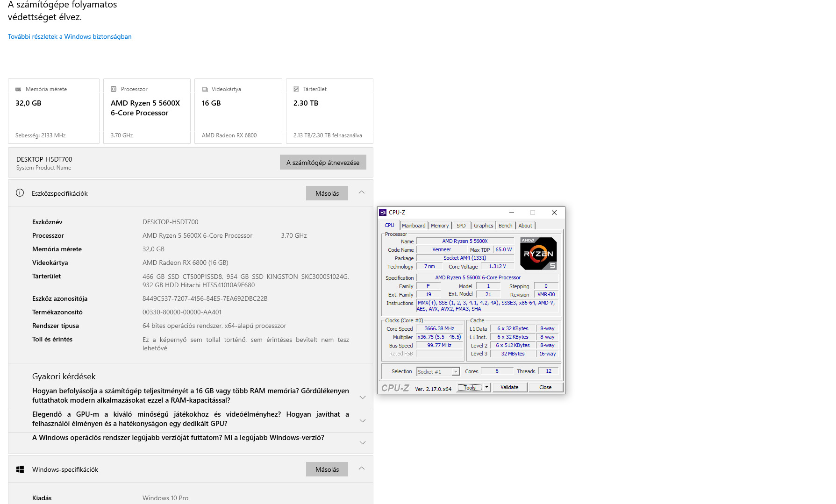Click the Technology value 7 nm
The image size is (836, 504).
429,266
